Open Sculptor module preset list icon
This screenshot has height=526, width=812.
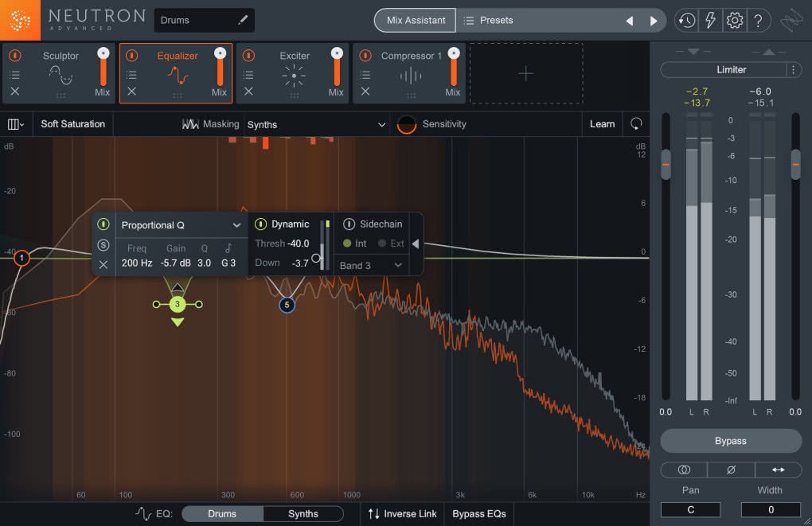coord(15,75)
